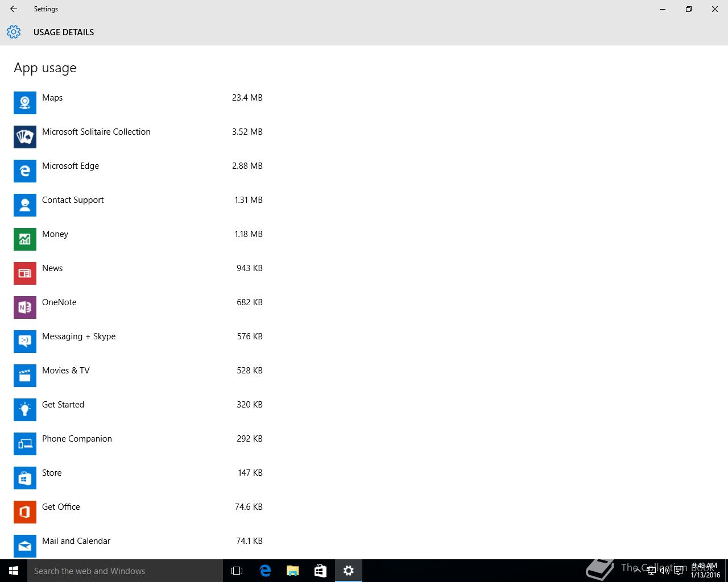Click the 2.88 MB usage value

(x=247, y=166)
